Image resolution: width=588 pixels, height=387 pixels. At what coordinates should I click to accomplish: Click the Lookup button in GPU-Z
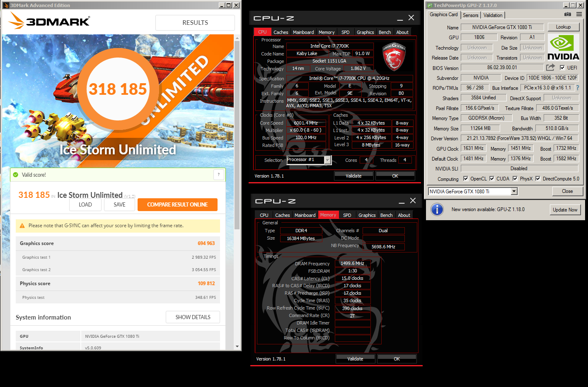(x=563, y=27)
